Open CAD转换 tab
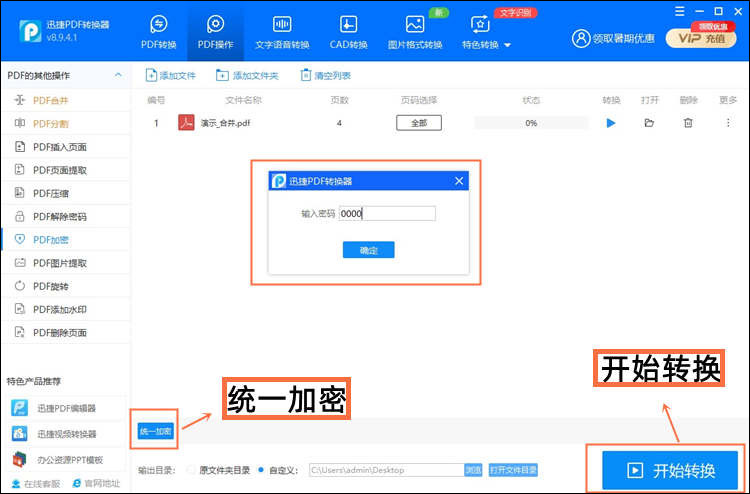Image resolution: width=750 pixels, height=494 pixels. click(x=348, y=32)
